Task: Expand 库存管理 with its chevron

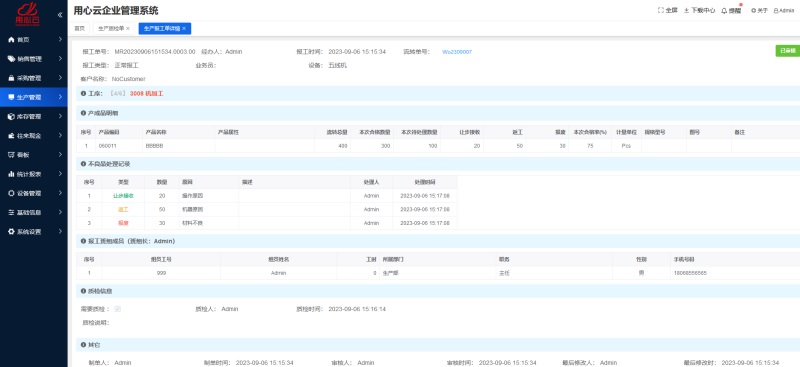Action: 60,116
